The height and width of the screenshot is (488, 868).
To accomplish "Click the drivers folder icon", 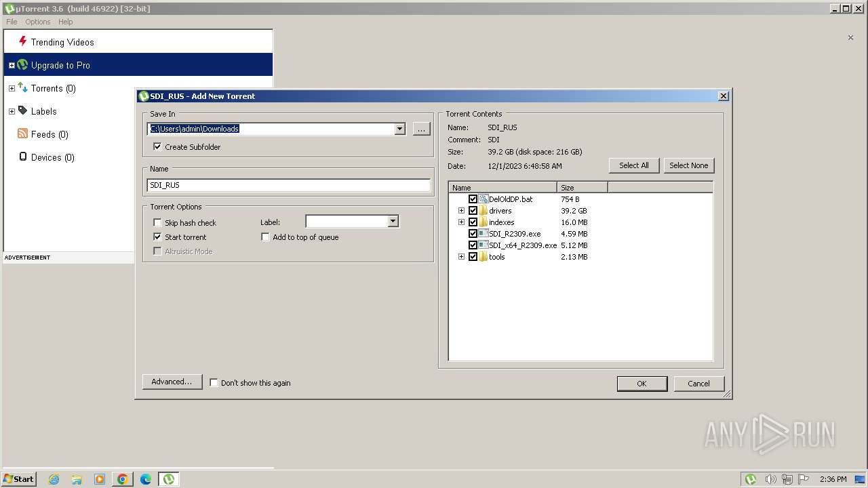I will (484, 211).
